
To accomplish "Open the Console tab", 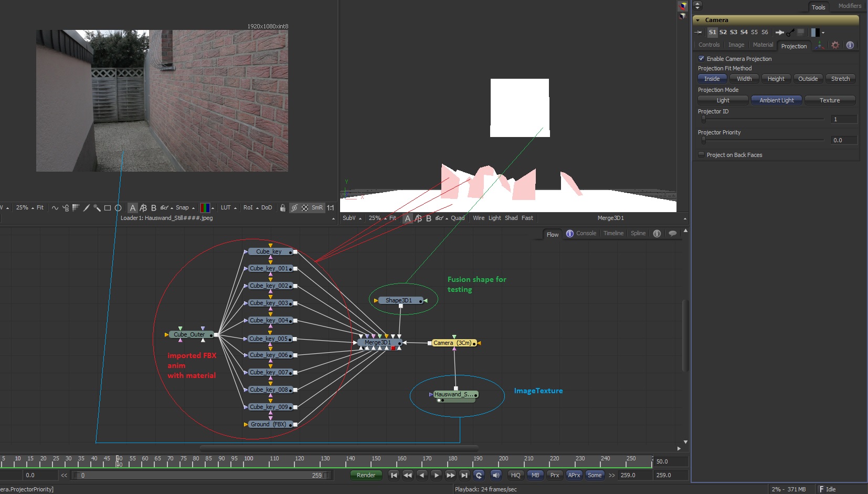I will (x=586, y=234).
